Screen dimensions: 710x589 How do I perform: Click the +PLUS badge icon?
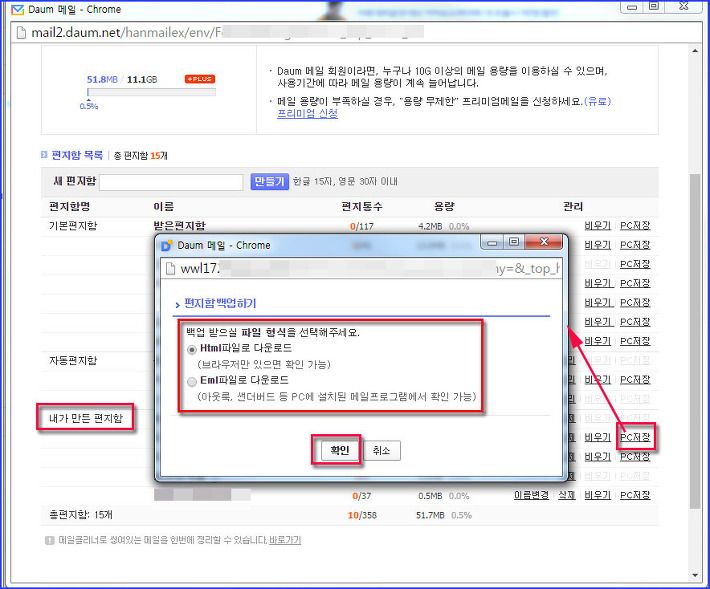click(200, 79)
